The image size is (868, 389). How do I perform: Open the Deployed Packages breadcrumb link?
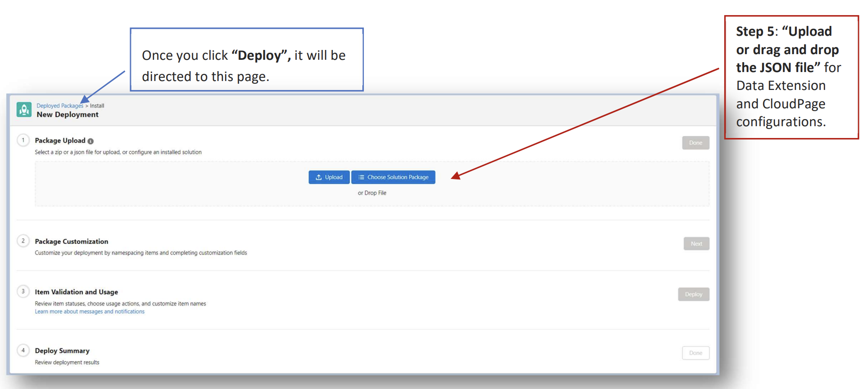(x=60, y=105)
